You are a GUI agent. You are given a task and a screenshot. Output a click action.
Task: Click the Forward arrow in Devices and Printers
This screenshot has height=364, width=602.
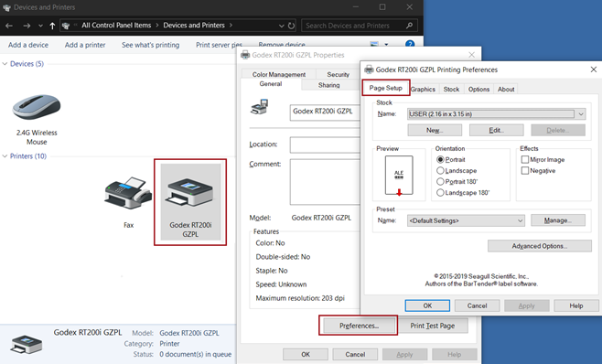point(27,26)
